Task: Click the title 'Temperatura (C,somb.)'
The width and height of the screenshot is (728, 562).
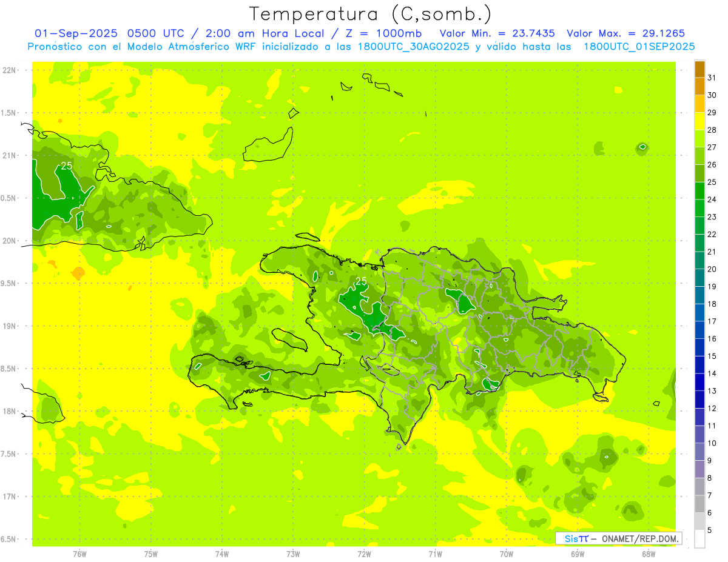Action: coord(370,14)
